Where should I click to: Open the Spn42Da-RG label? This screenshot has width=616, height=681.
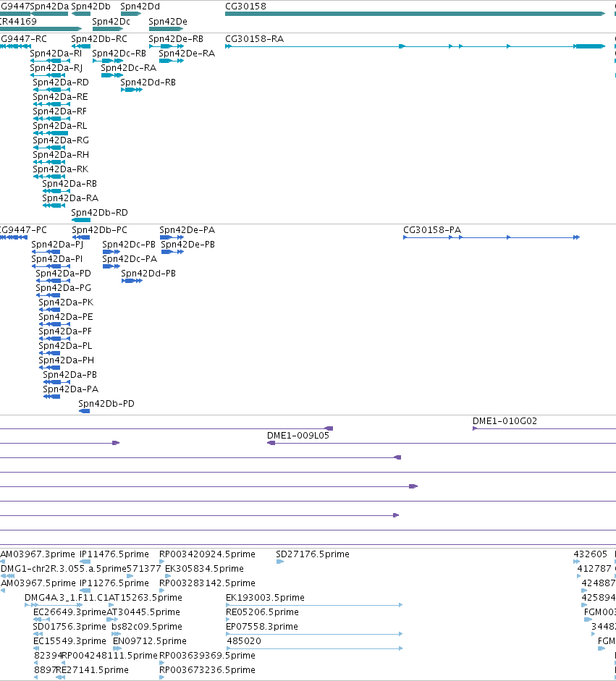point(61,140)
